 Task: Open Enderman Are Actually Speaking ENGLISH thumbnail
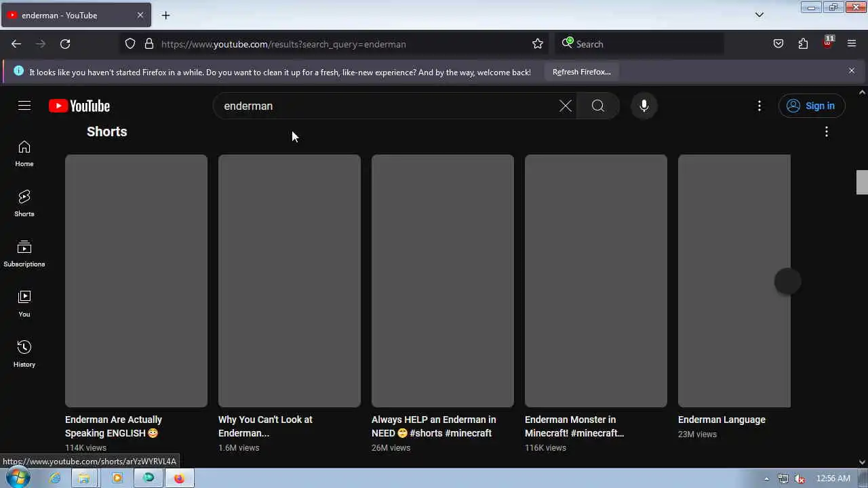pyautogui.click(x=136, y=281)
